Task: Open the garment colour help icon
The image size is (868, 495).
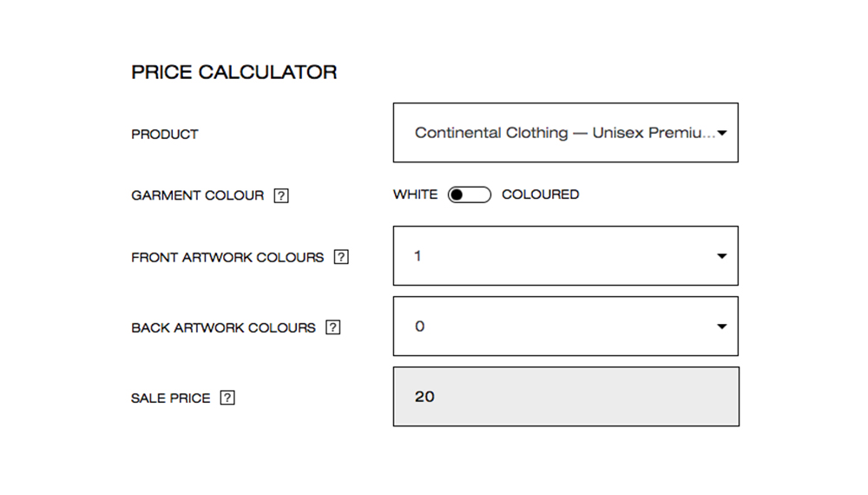Action: (281, 195)
